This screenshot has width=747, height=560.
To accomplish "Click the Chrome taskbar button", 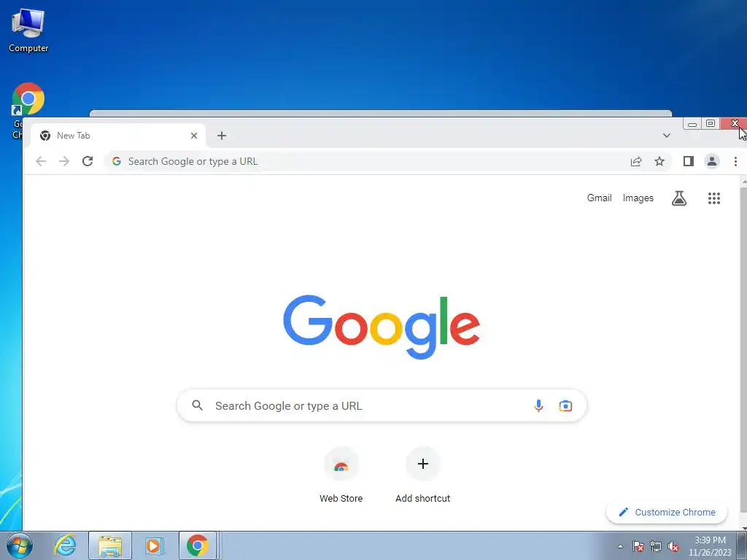I will (198, 545).
